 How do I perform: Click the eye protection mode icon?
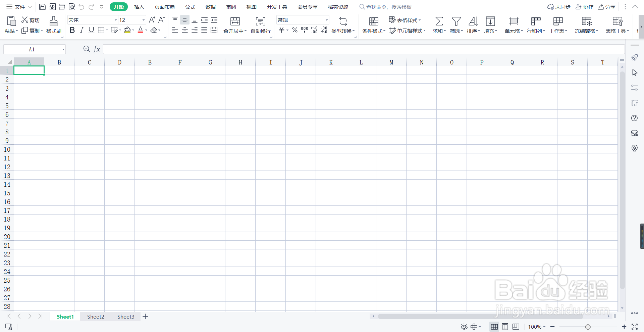464,327
